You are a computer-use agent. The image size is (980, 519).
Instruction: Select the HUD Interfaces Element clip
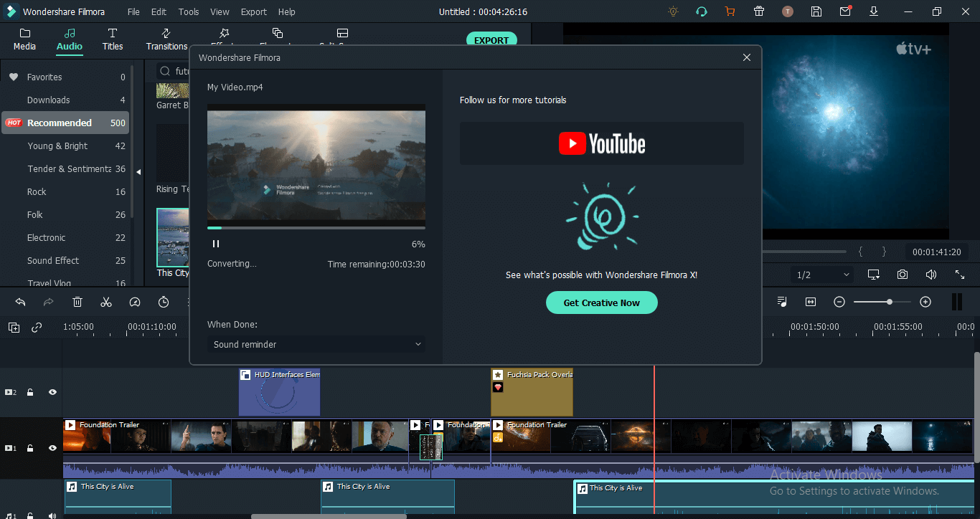[279, 392]
